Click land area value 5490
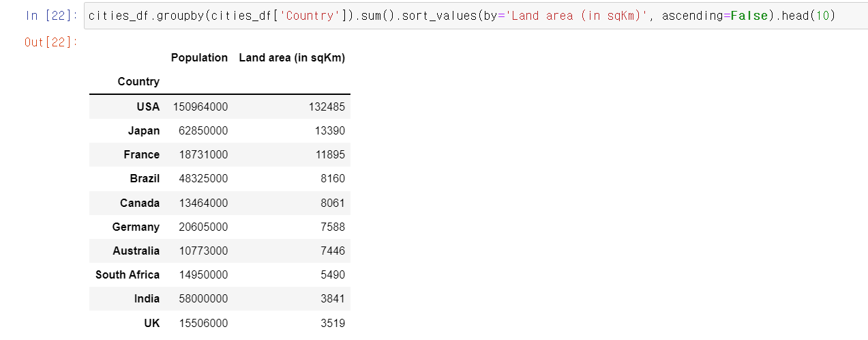868x340 pixels. [x=333, y=275]
